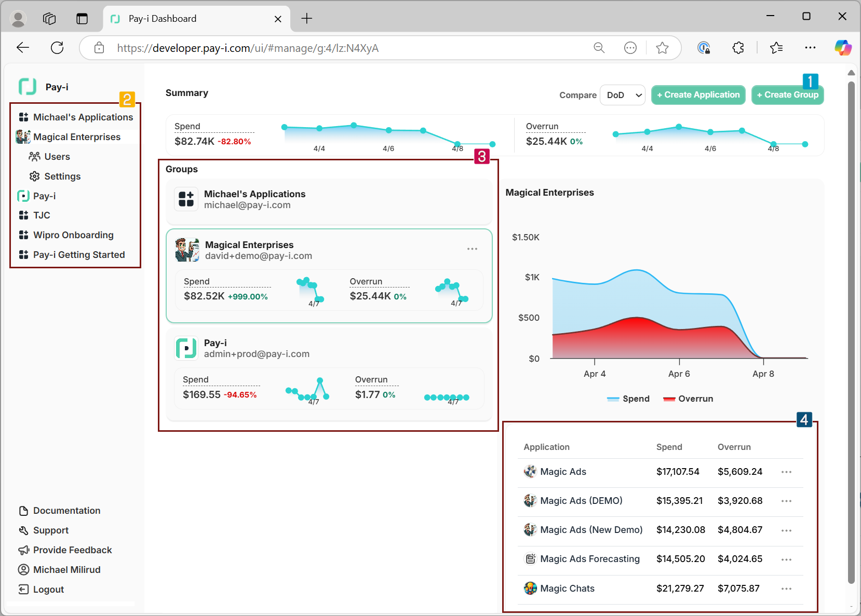Open the Compare DoD dropdown
Image resolution: width=861 pixels, height=616 pixels.
622,95
